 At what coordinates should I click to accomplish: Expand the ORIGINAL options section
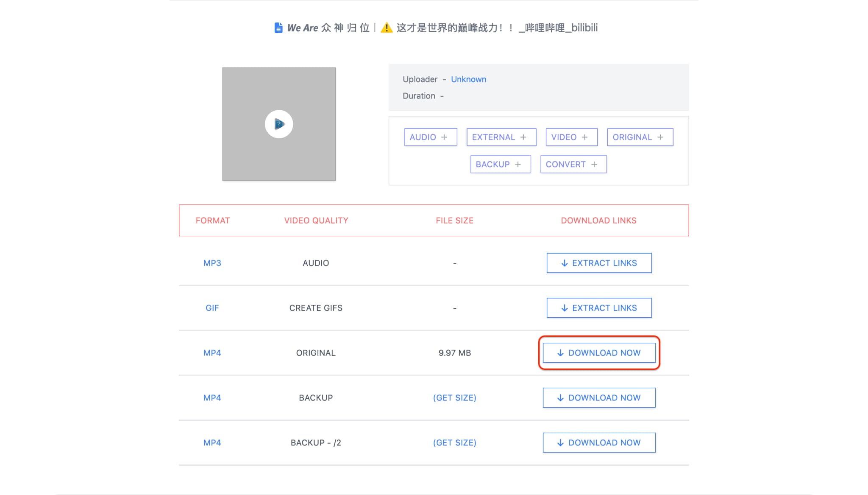click(x=640, y=137)
